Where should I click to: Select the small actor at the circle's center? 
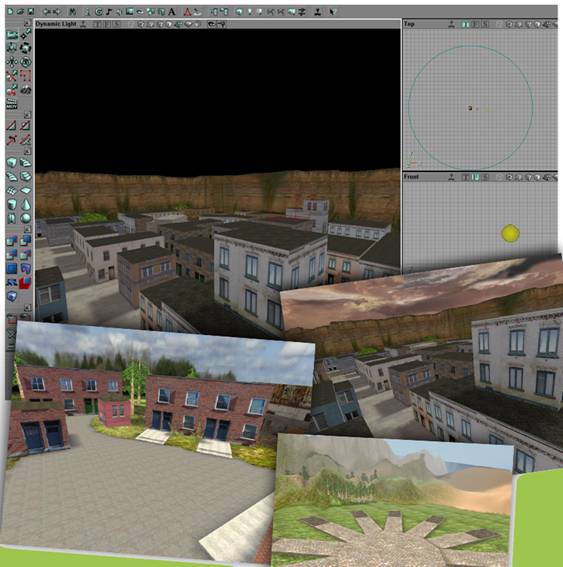[470, 108]
